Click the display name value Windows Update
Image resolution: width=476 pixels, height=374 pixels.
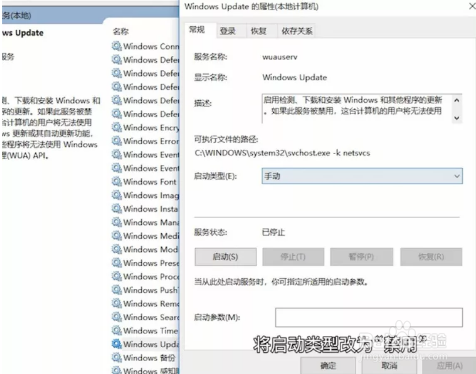pyautogui.click(x=295, y=77)
